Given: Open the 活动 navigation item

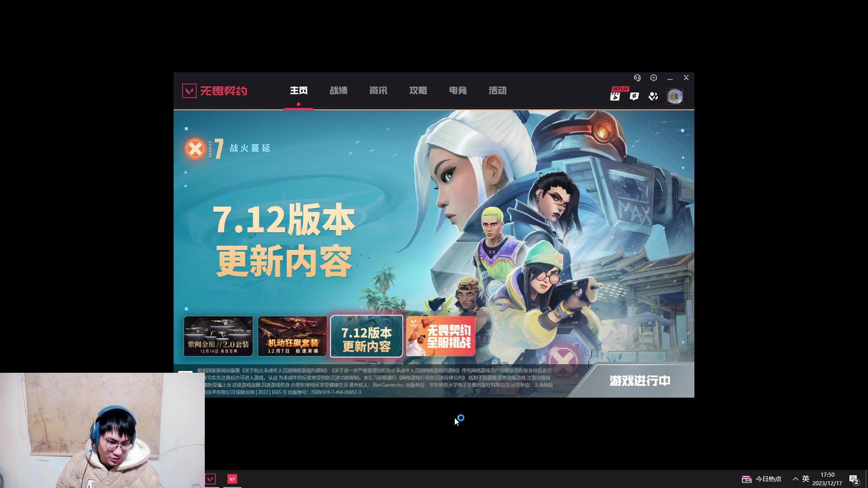Looking at the screenshot, I should tap(496, 90).
